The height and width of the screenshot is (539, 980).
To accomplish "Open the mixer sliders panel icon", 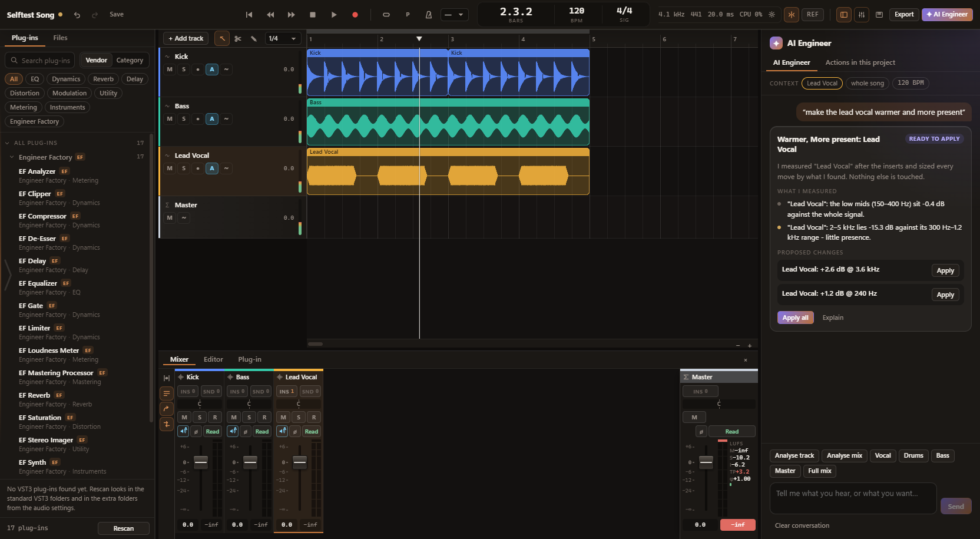I will tap(862, 15).
